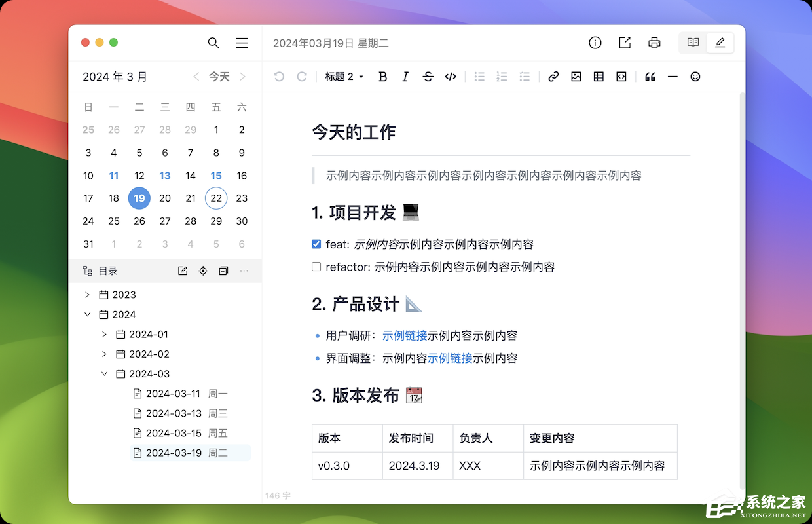
Task: Open the 标题 2 heading style dropdown
Action: click(344, 77)
